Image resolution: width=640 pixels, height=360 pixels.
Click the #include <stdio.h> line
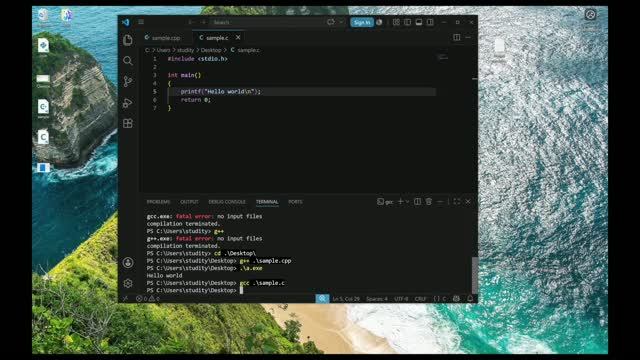(x=198, y=59)
